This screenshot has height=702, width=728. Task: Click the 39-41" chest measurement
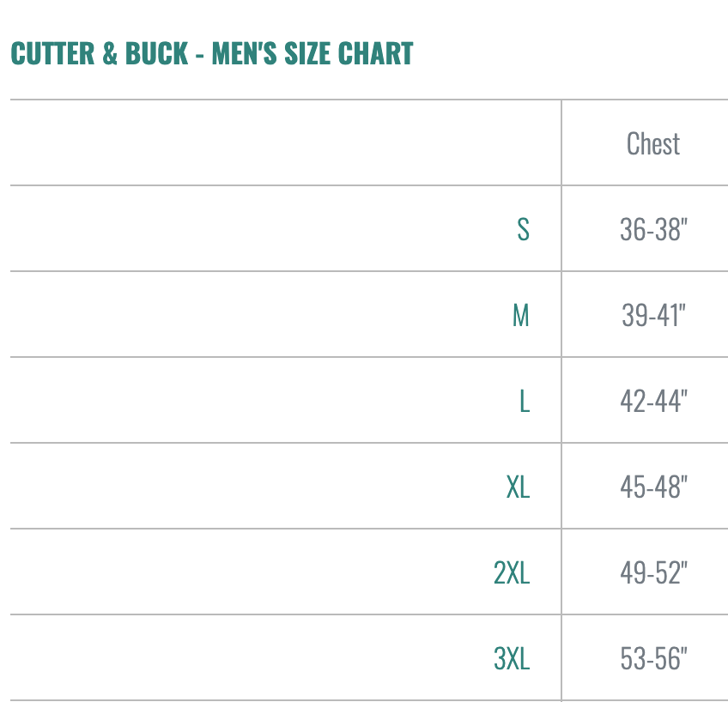653,315
